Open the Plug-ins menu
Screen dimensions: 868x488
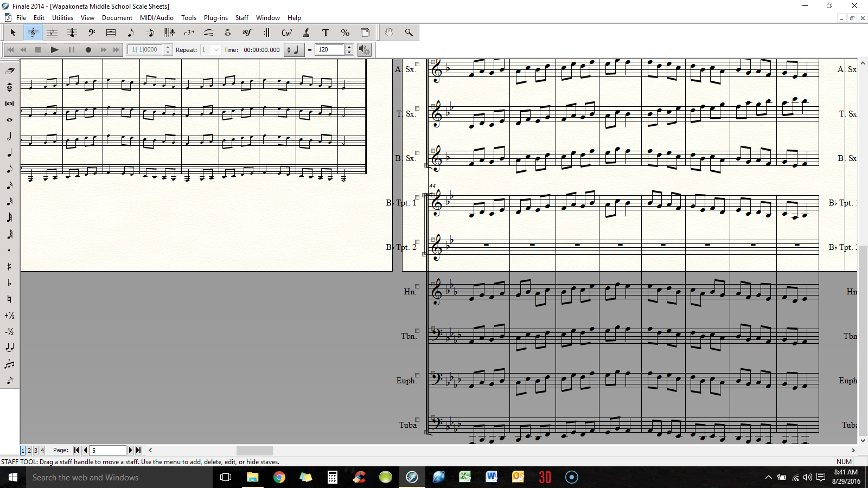click(x=215, y=18)
